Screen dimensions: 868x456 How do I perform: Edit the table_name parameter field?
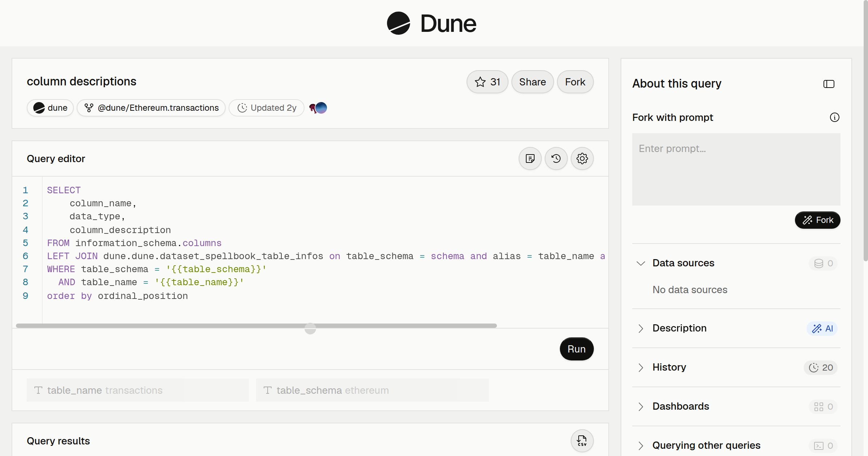point(137,390)
